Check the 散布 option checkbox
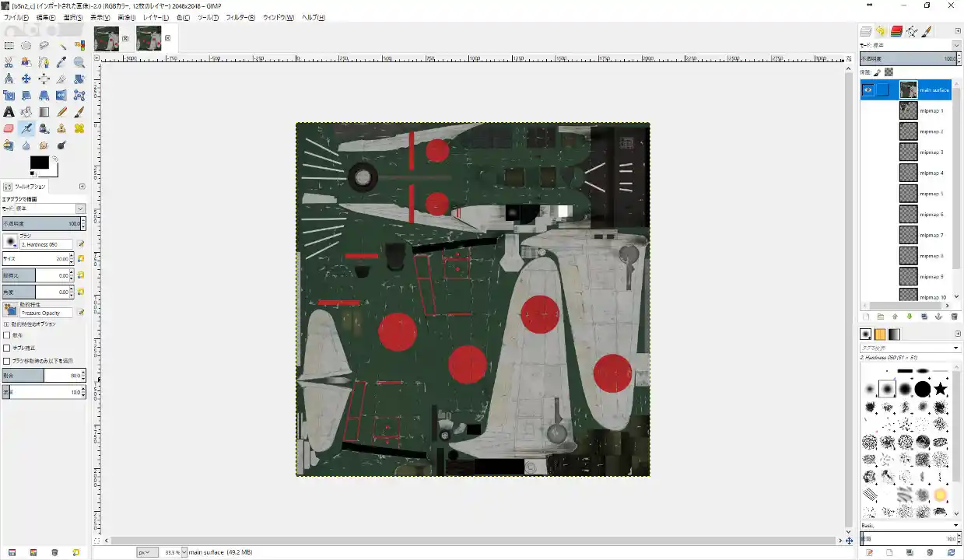Screen dimensions: 964x560 pyautogui.click(x=7, y=335)
